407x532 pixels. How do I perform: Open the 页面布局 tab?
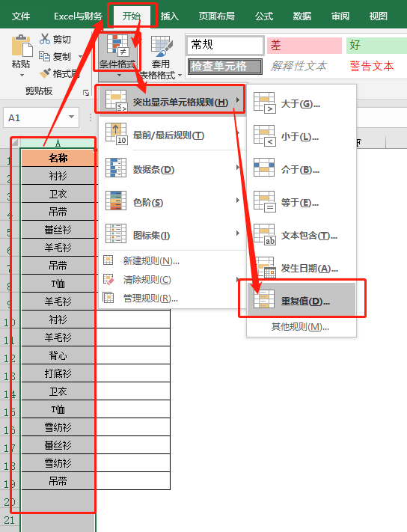(216, 16)
